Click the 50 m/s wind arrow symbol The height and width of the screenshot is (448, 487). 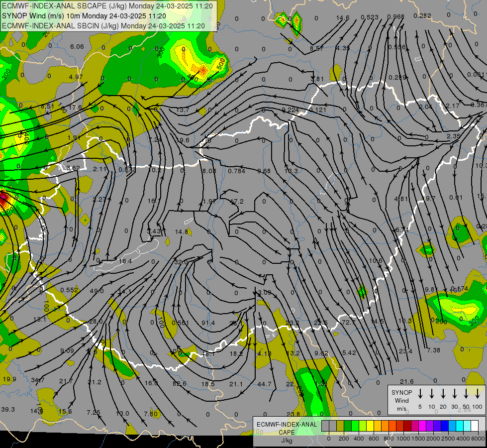[466, 393]
